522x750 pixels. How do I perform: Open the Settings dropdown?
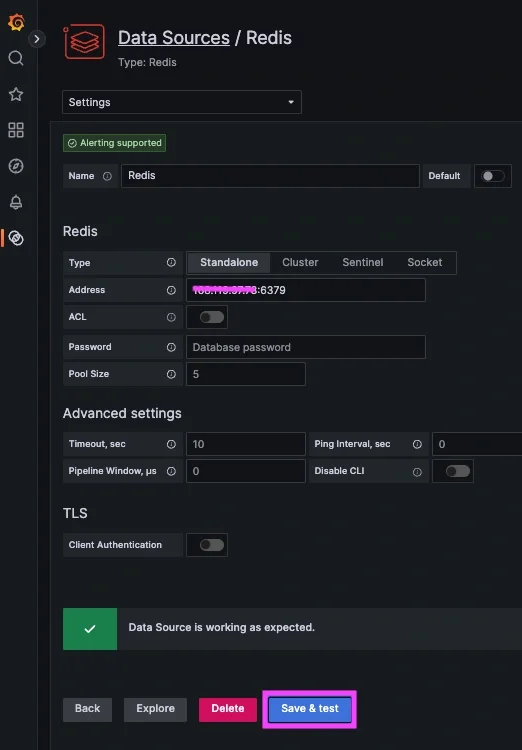[182, 102]
